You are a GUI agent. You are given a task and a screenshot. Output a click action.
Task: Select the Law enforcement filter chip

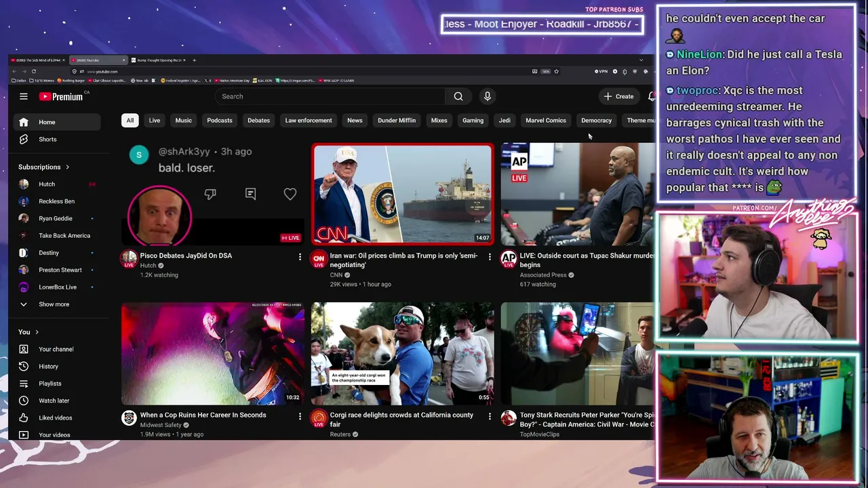[x=309, y=121]
